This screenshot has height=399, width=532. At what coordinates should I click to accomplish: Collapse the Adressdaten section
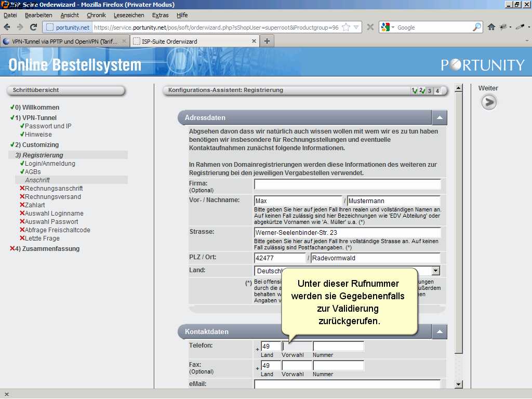click(x=439, y=118)
